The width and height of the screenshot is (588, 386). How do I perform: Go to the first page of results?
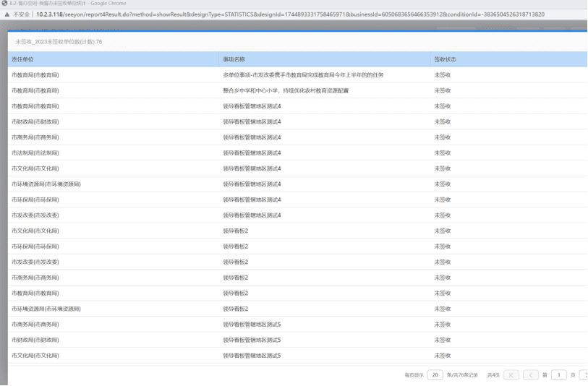click(x=511, y=375)
